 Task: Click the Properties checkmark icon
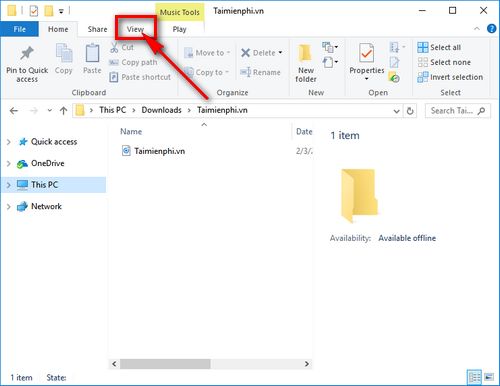pos(366,53)
